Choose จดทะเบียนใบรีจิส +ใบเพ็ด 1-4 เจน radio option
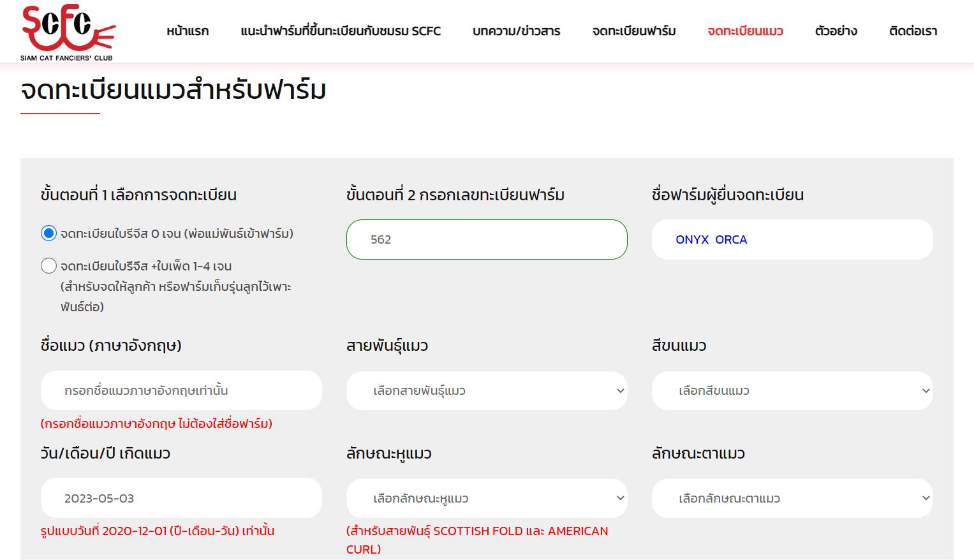 pos(48,266)
